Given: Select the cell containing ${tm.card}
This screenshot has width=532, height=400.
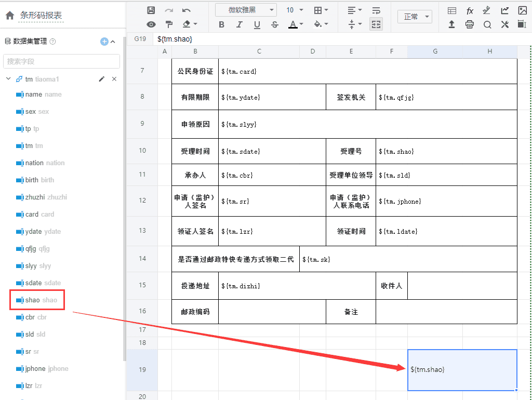Looking at the screenshot, I should coord(368,71).
